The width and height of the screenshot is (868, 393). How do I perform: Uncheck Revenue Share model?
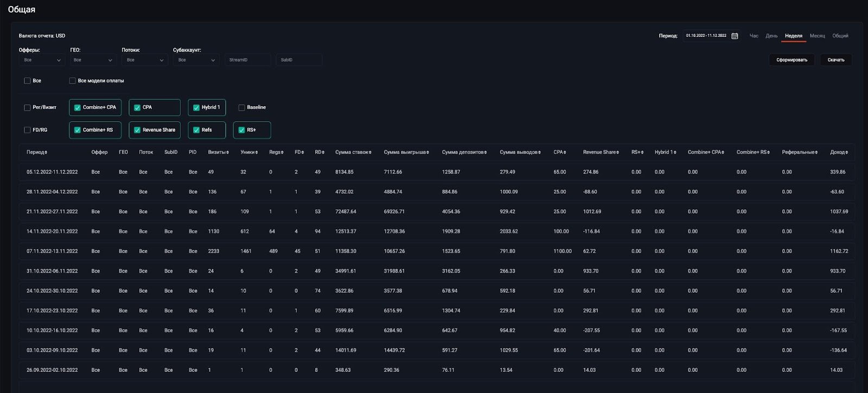tap(137, 130)
